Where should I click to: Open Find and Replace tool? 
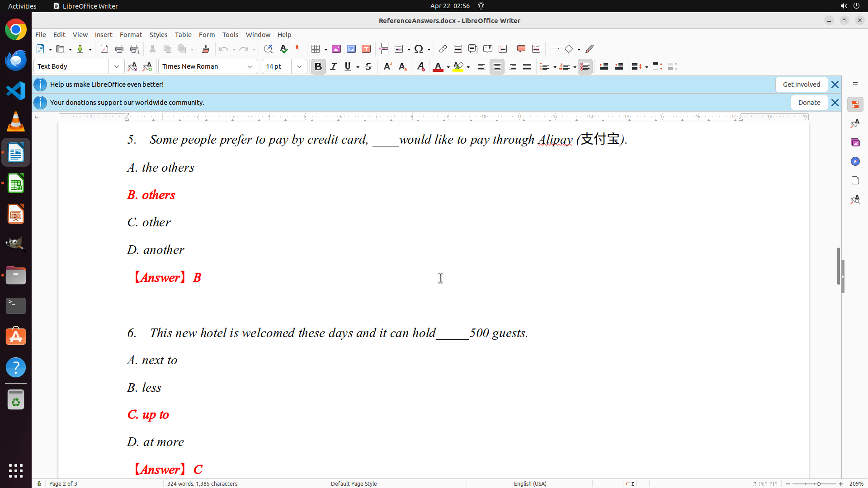tap(268, 49)
